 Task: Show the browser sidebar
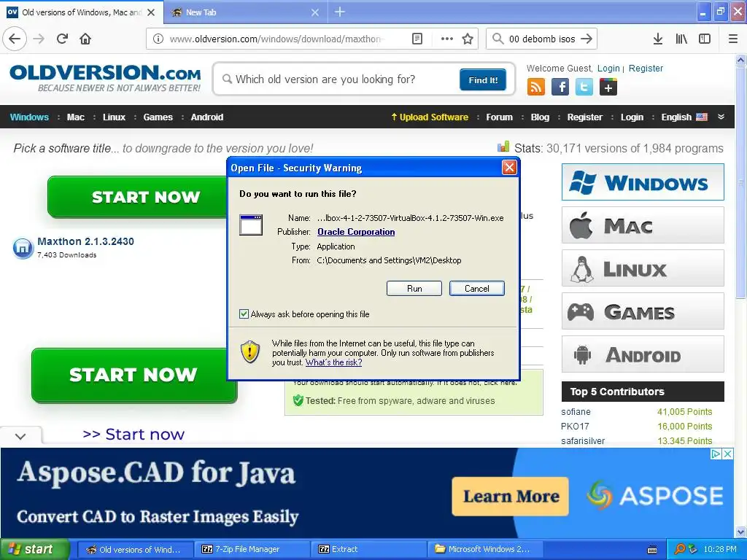(x=705, y=39)
